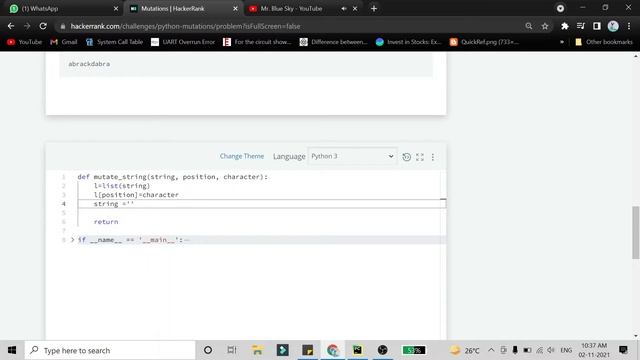Open the editor more options menu
The height and width of the screenshot is (360, 640).
pos(433,157)
